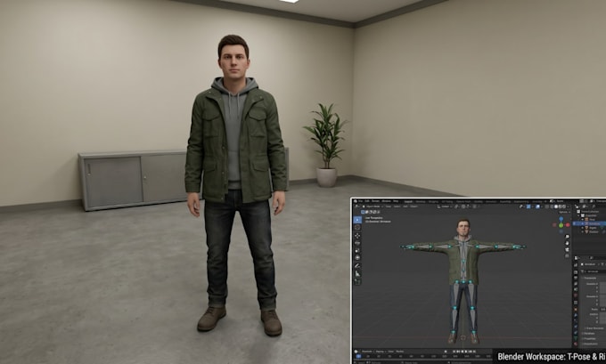Open the outliner editor type icon
Image resolution: width=606 pixels, height=364 pixels.
click(577, 206)
